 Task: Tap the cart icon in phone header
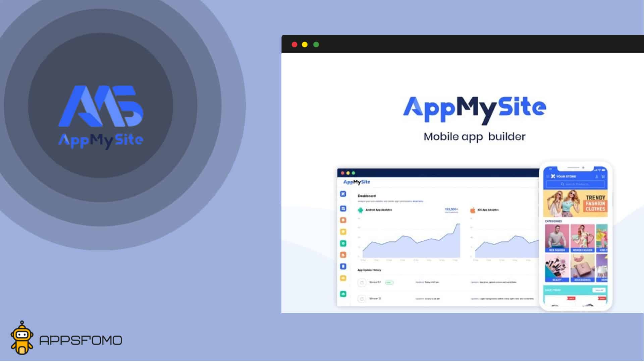603,176
